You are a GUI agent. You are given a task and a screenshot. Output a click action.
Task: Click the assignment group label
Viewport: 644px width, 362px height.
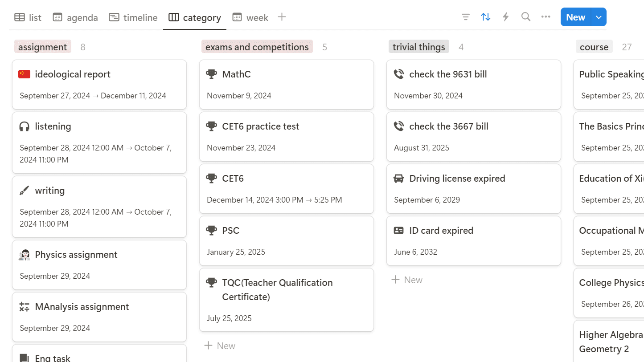(x=43, y=47)
